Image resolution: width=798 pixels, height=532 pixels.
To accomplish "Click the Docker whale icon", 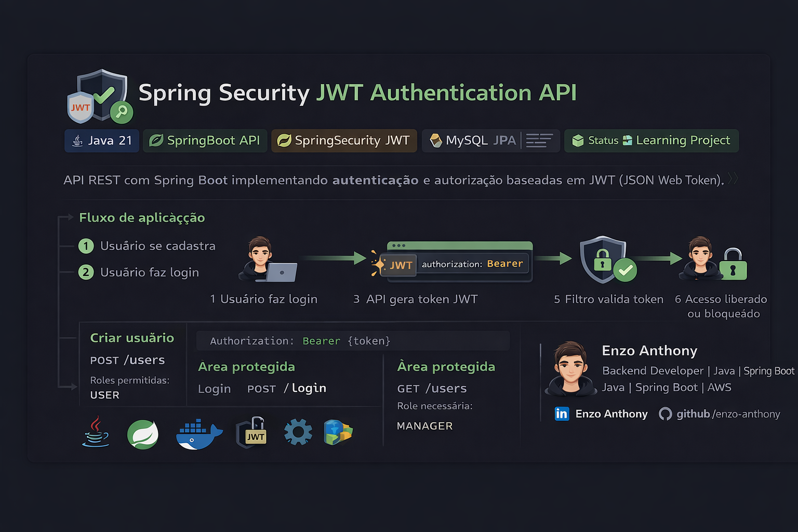I will tap(198, 434).
